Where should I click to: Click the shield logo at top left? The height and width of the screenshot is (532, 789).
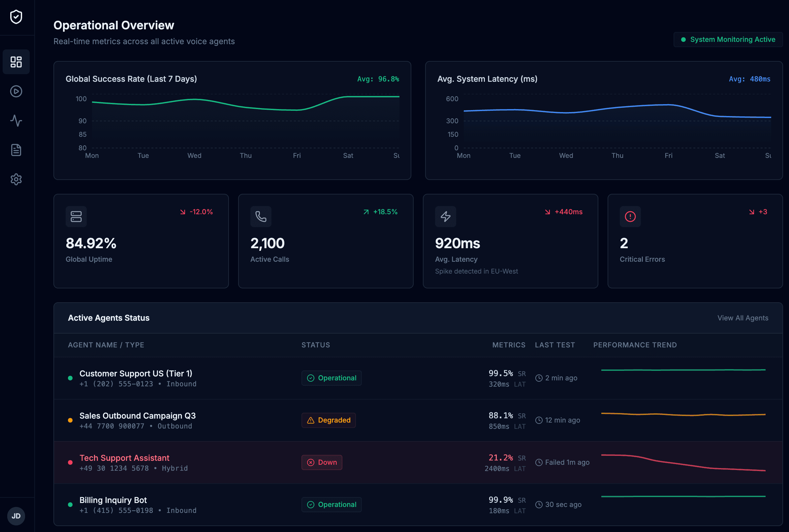point(16,17)
